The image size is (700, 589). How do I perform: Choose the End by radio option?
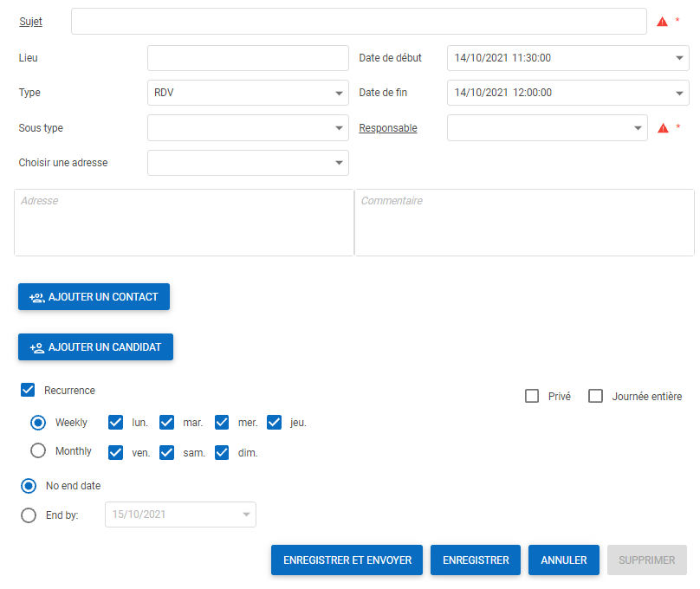point(29,515)
